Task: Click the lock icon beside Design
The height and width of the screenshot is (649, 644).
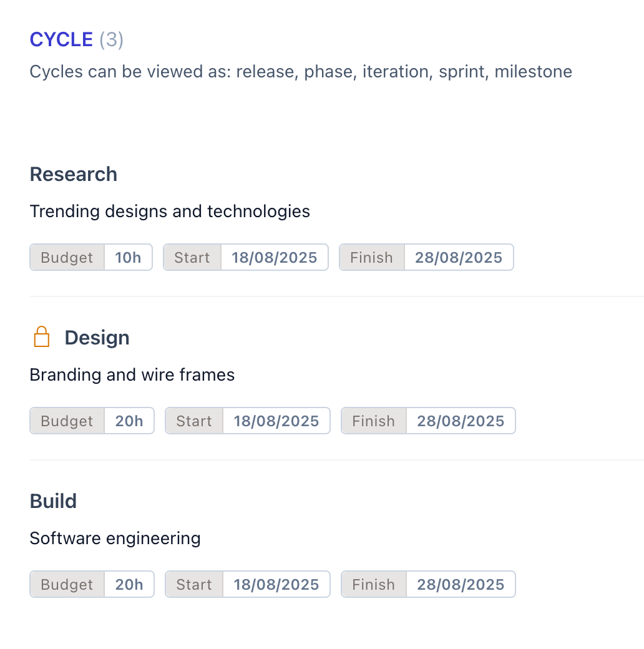Action: coord(41,338)
